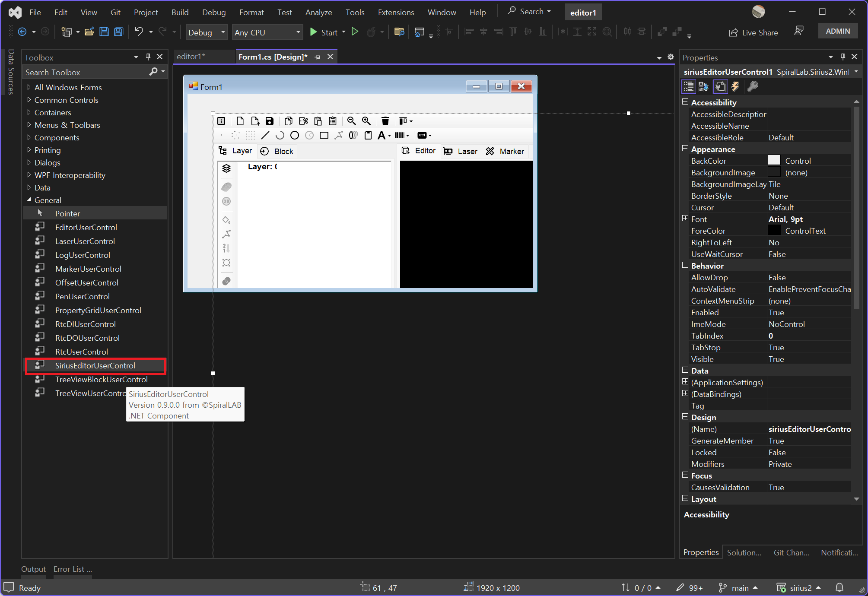The width and height of the screenshot is (868, 596).
Task: Click the Barcode tool icon
Action: tap(400, 135)
